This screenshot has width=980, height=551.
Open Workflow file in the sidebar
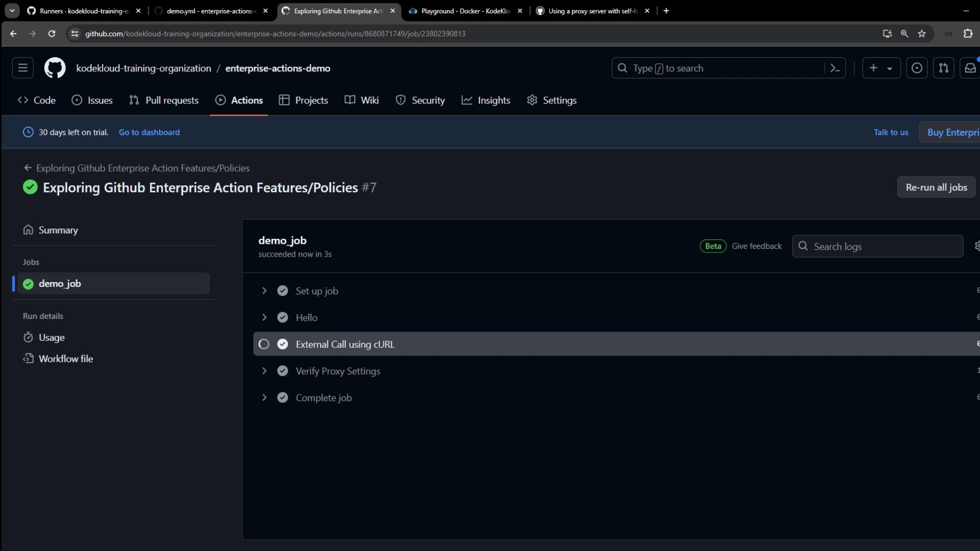[x=65, y=359]
